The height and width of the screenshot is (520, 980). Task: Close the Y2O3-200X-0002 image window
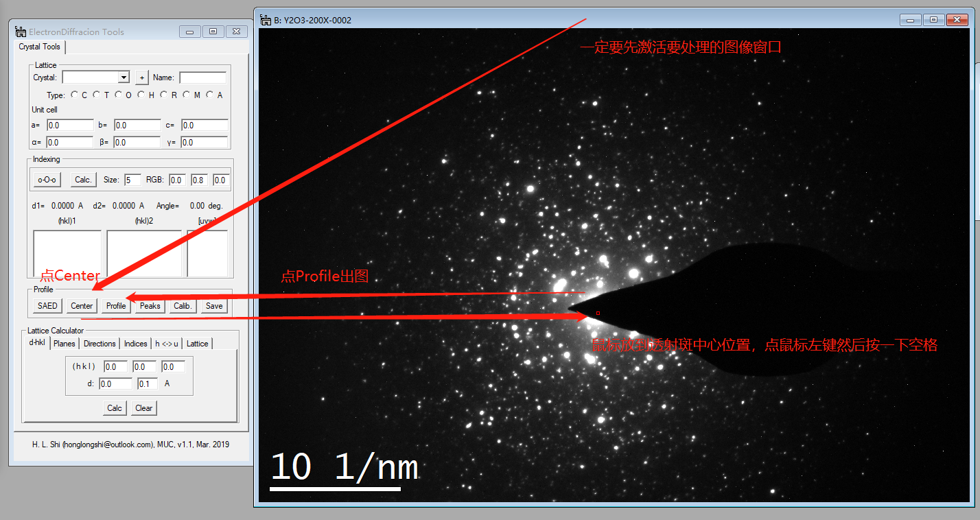coord(957,20)
